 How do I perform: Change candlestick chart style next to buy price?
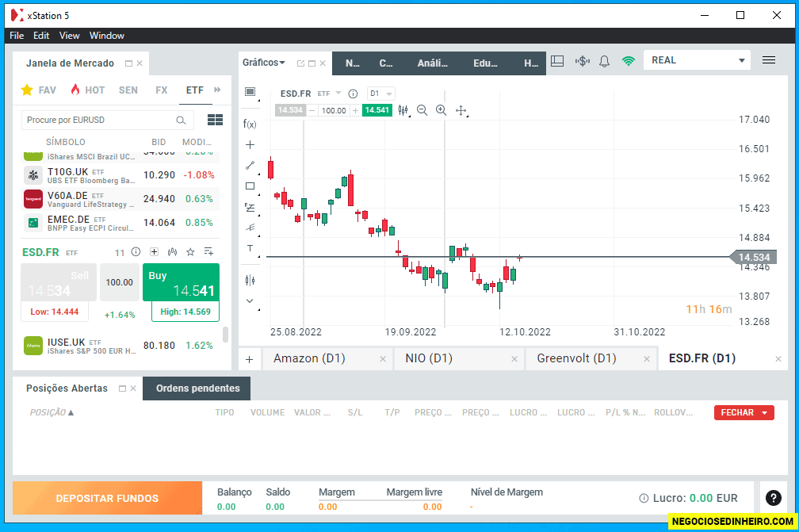403,110
